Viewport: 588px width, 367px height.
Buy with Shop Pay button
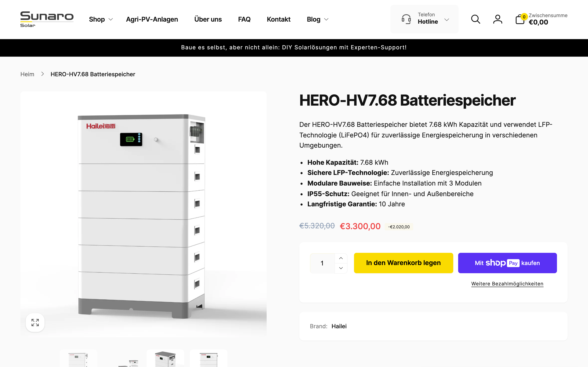(507, 263)
